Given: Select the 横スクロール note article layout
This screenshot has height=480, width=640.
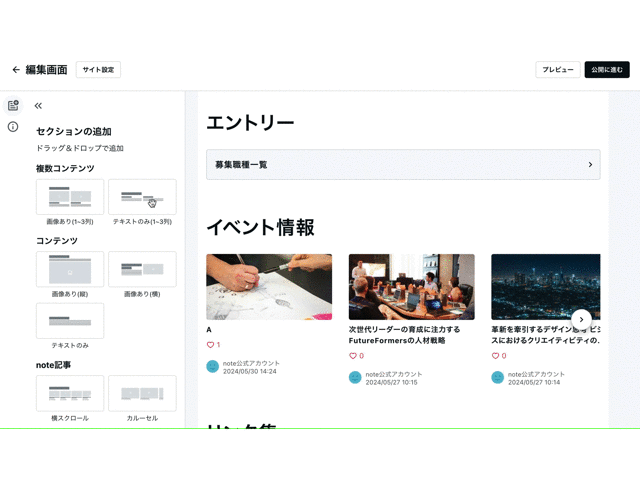Looking at the screenshot, I should [x=70, y=393].
